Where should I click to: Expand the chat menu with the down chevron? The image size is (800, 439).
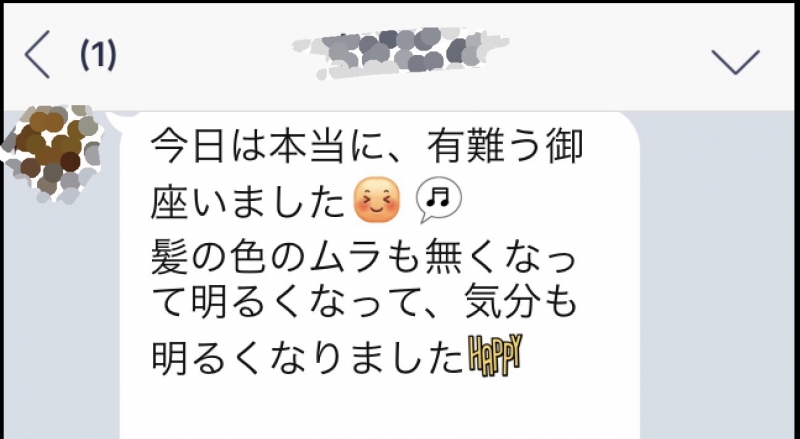(736, 62)
